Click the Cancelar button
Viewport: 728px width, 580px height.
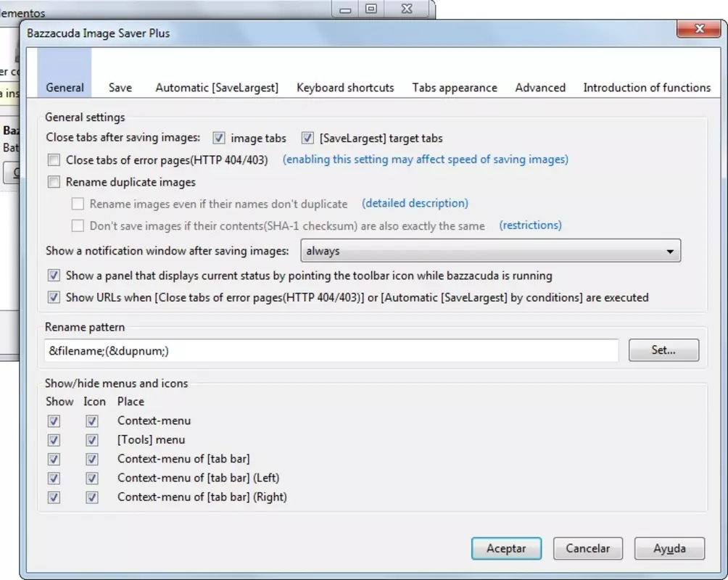click(x=588, y=548)
